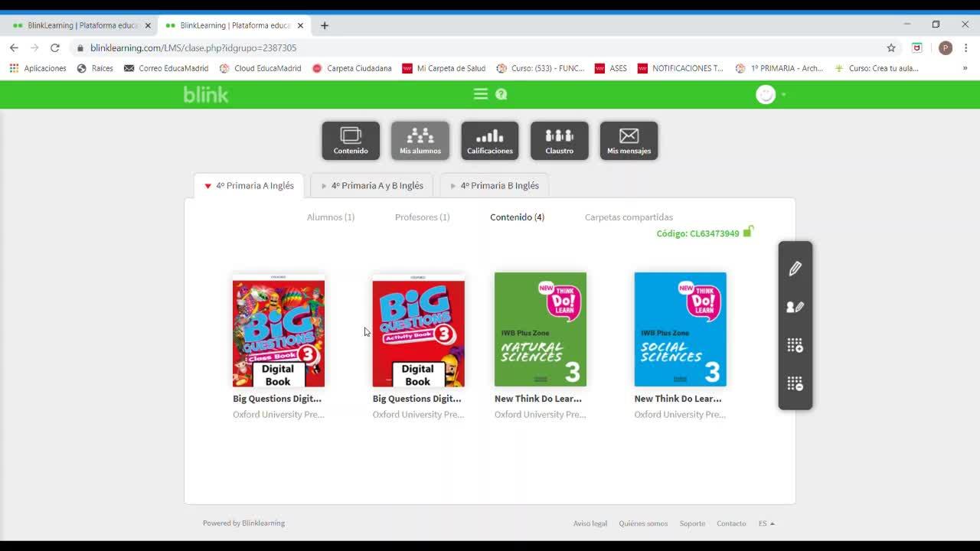
Task: Open a new browser tab
Action: pyautogui.click(x=325, y=25)
